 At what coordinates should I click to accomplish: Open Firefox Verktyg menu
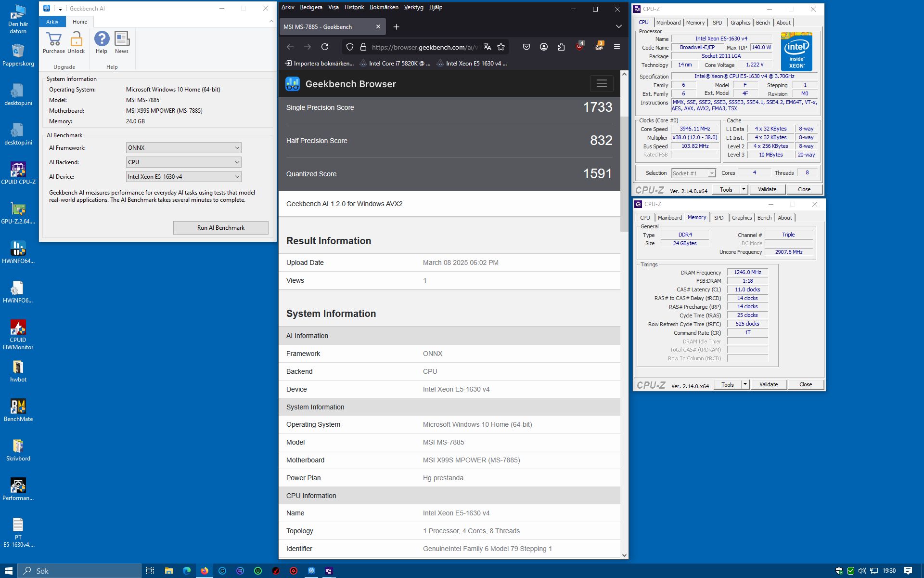point(413,7)
